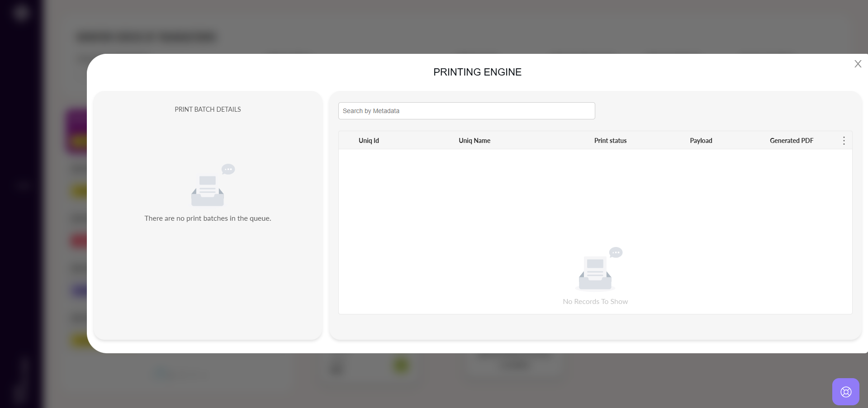Sort by the Print status column
868x408 pixels.
610,141
